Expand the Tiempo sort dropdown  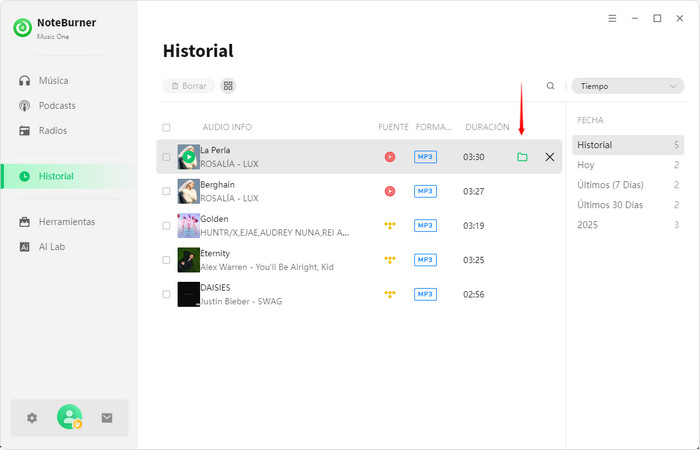(628, 86)
